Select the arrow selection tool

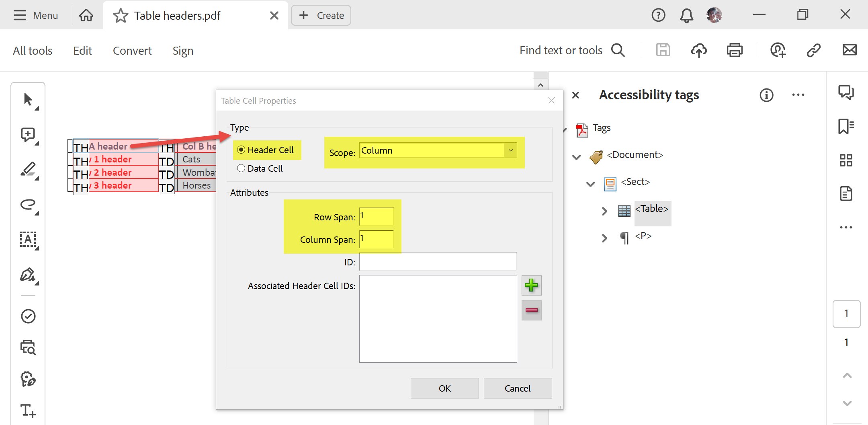tap(28, 99)
